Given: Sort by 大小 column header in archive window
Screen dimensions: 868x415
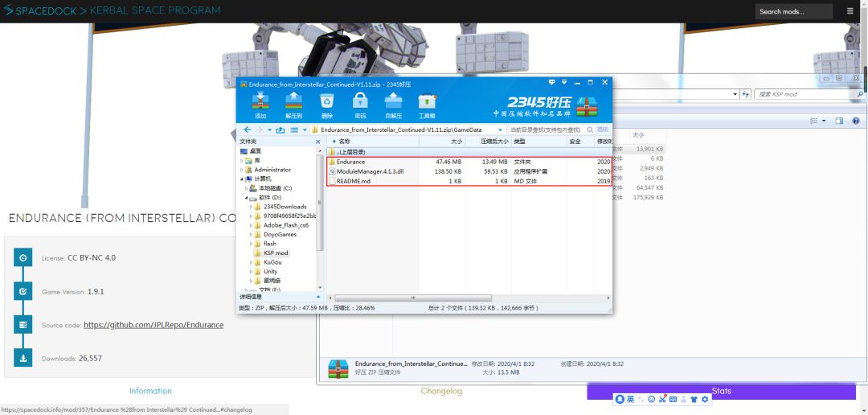Looking at the screenshot, I should [x=442, y=142].
